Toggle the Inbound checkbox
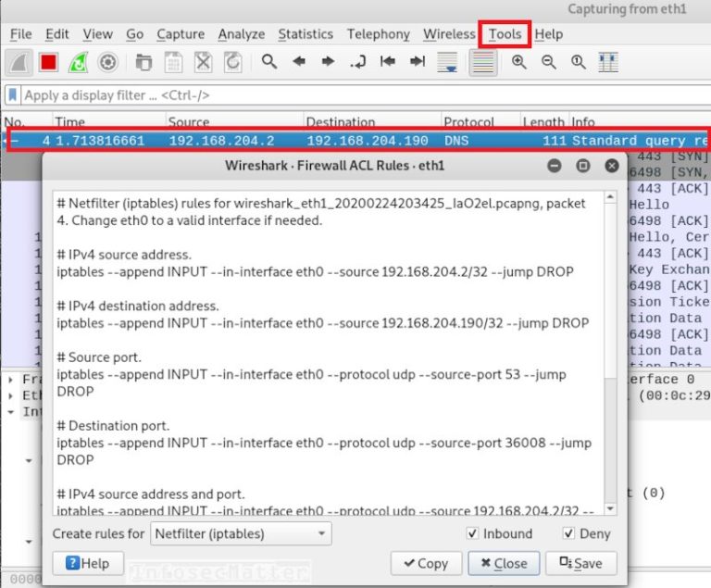Image resolution: width=711 pixels, height=588 pixels. coord(472,533)
